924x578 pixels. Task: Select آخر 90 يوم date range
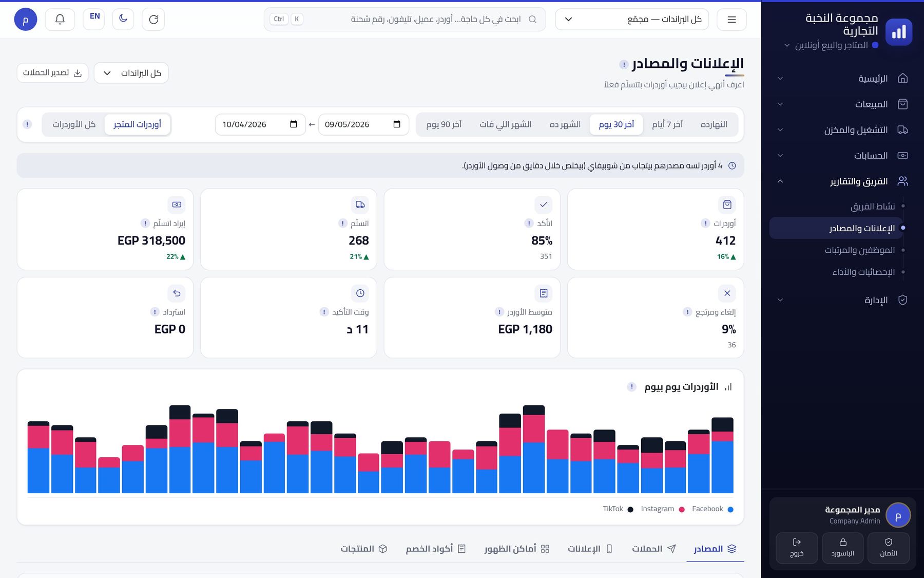coord(444,124)
